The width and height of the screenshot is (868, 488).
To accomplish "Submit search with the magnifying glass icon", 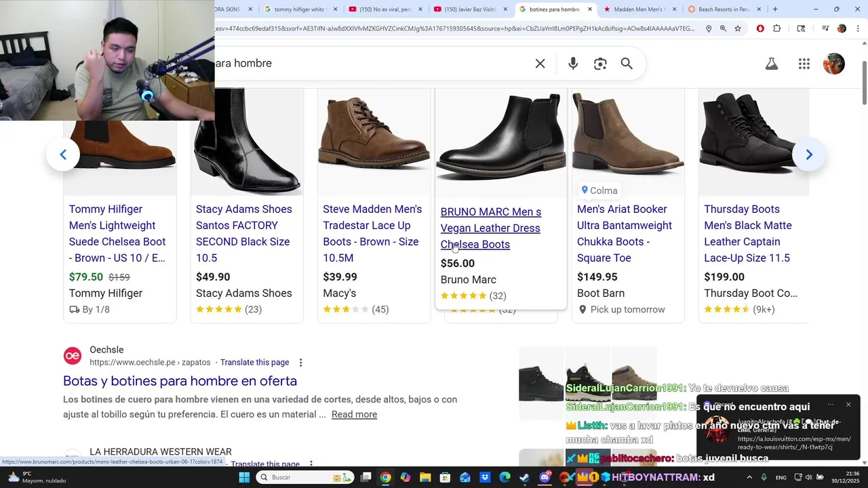I will 627,64.
